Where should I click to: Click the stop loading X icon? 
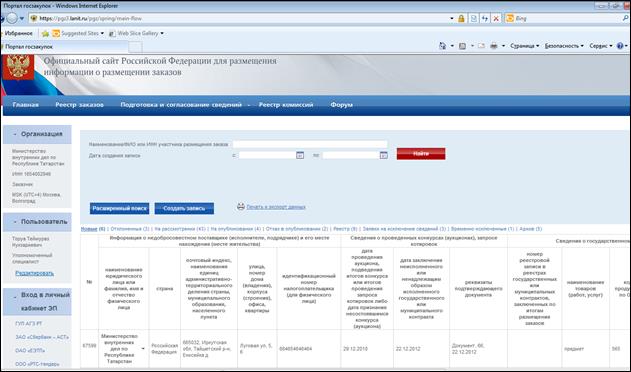click(x=496, y=19)
